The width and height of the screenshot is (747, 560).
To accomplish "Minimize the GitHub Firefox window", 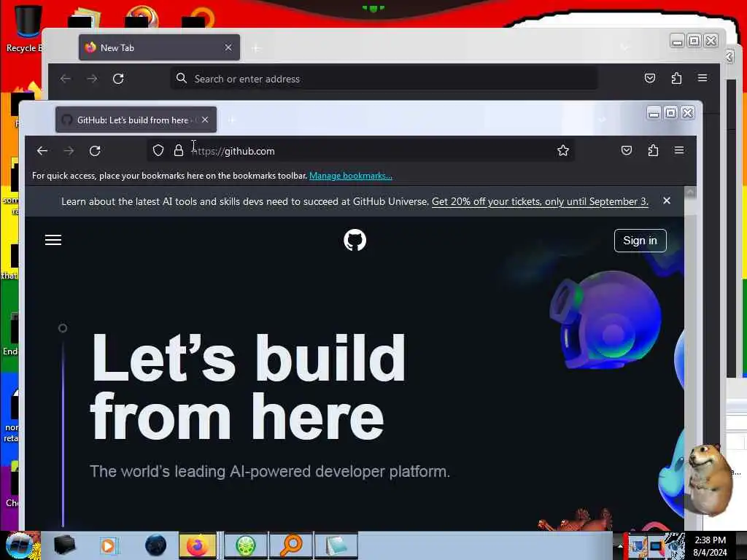I will click(654, 113).
